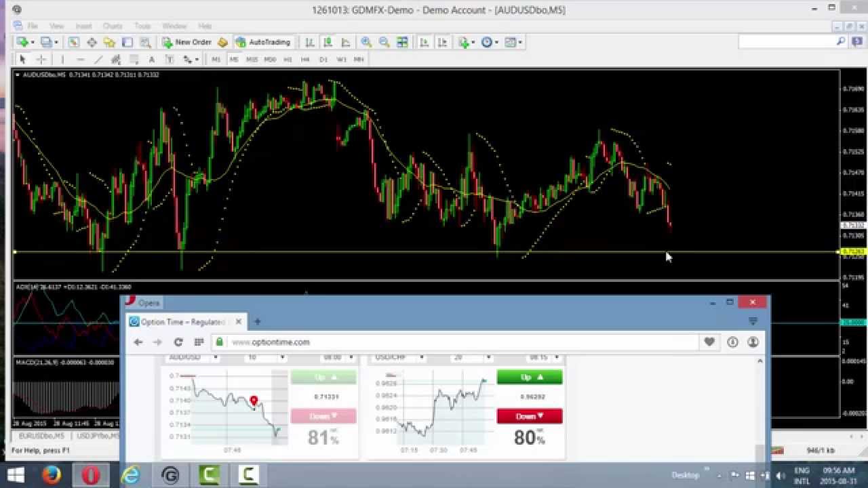This screenshot has height=488, width=868.
Task: Toggle the chart shift icon
Action: tap(442, 42)
